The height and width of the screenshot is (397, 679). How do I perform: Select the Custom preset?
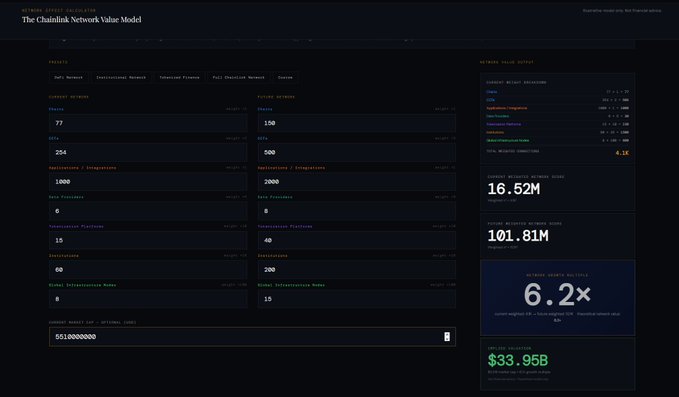click(285, 77)
